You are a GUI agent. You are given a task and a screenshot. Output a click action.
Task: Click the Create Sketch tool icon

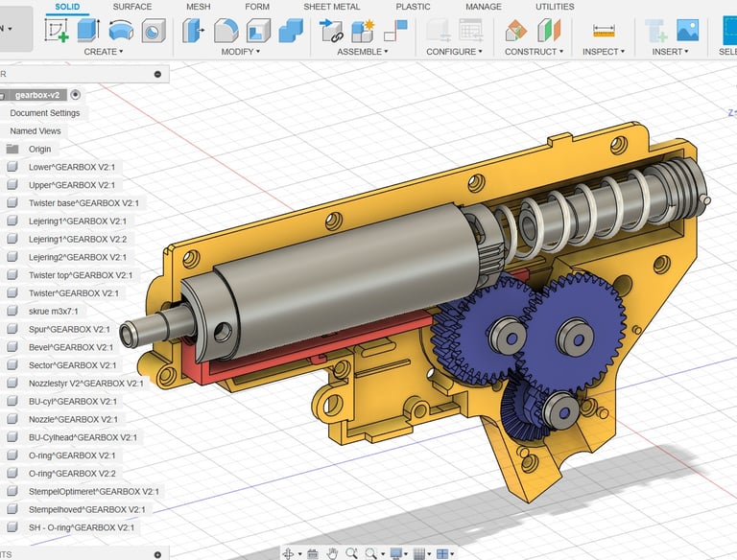click(x=57, y=31)
